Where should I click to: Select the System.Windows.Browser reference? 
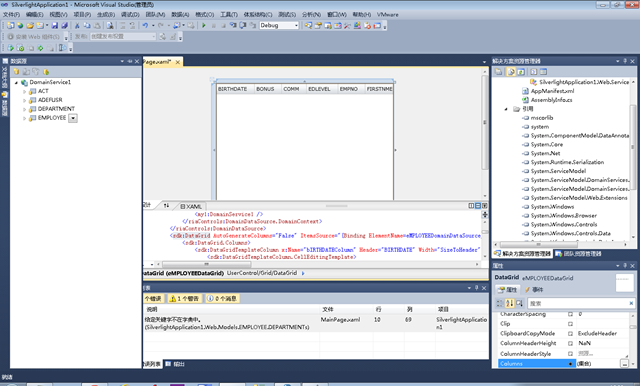pos(563,215)
